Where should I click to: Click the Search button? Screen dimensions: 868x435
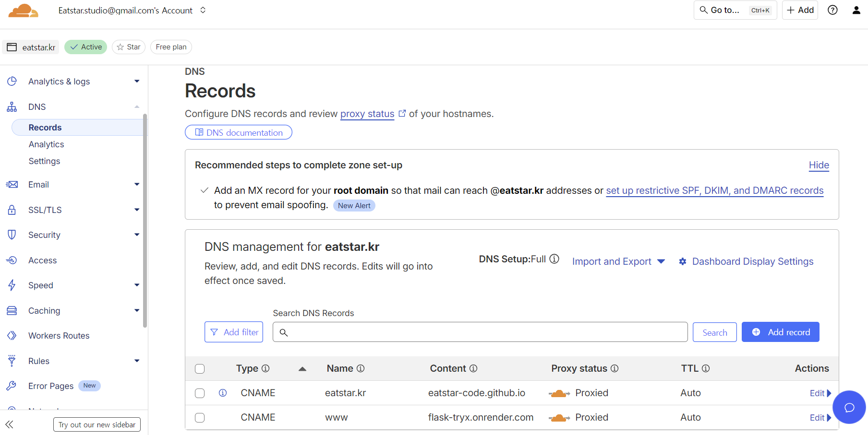coord(714,332)
